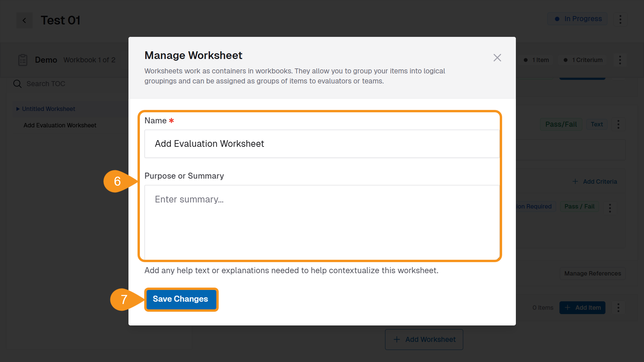Open the In Progress status selector
This screenshot has width=644, height=362.
click(x=577, y=19)
